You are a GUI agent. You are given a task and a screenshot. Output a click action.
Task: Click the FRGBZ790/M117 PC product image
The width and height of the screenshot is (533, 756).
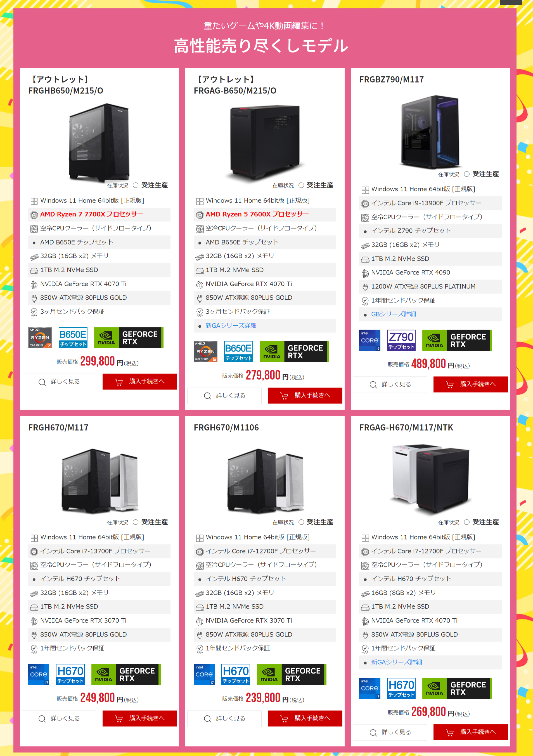pyautogui.click(x=430, y=132)
